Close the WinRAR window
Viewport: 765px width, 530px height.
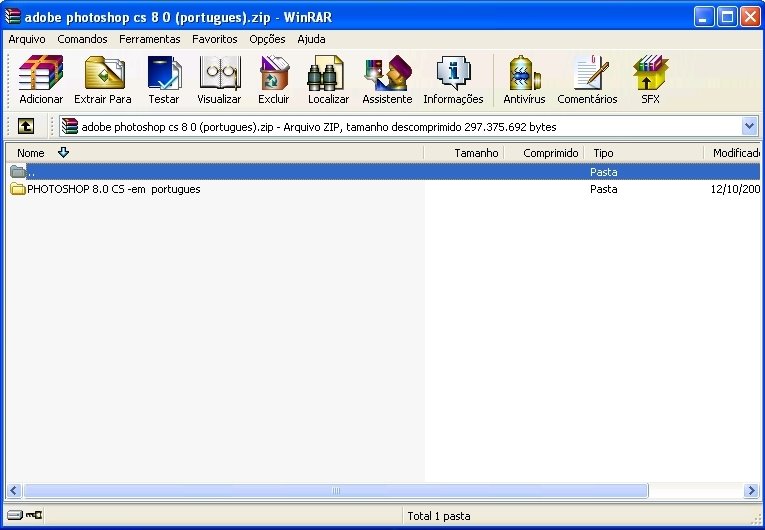(750, 17)
